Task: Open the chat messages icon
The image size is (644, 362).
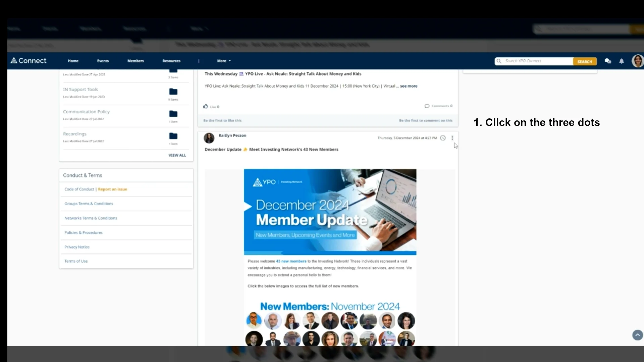Action: 608,61
